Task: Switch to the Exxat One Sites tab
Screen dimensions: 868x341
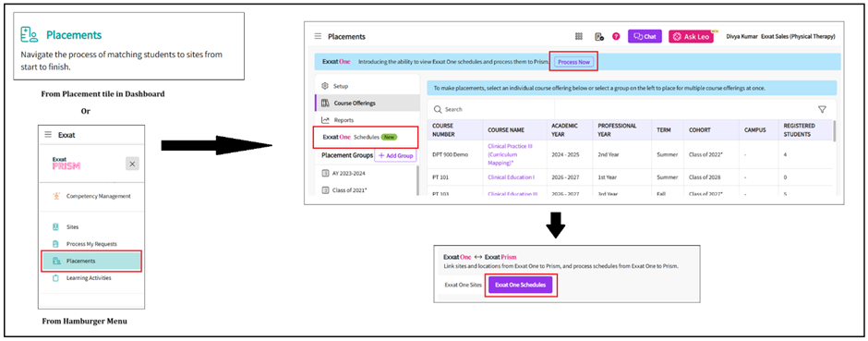Action: point(464,285)
